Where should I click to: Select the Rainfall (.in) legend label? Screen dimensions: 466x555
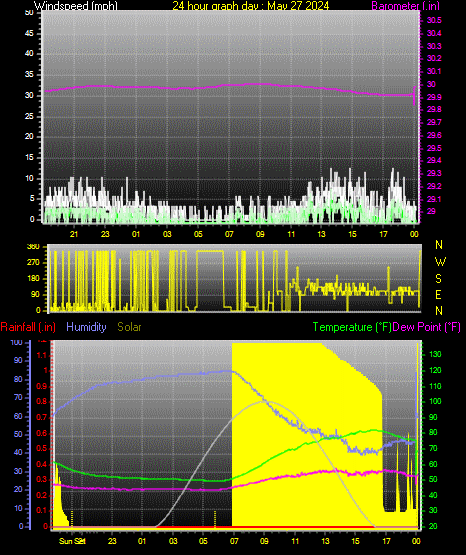[x=28, y=327]
